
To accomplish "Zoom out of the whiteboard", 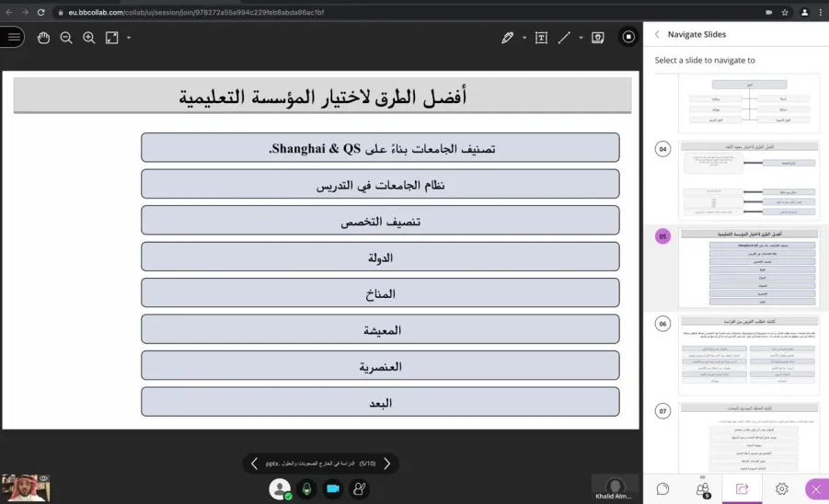I will click(x=66, y=38).
